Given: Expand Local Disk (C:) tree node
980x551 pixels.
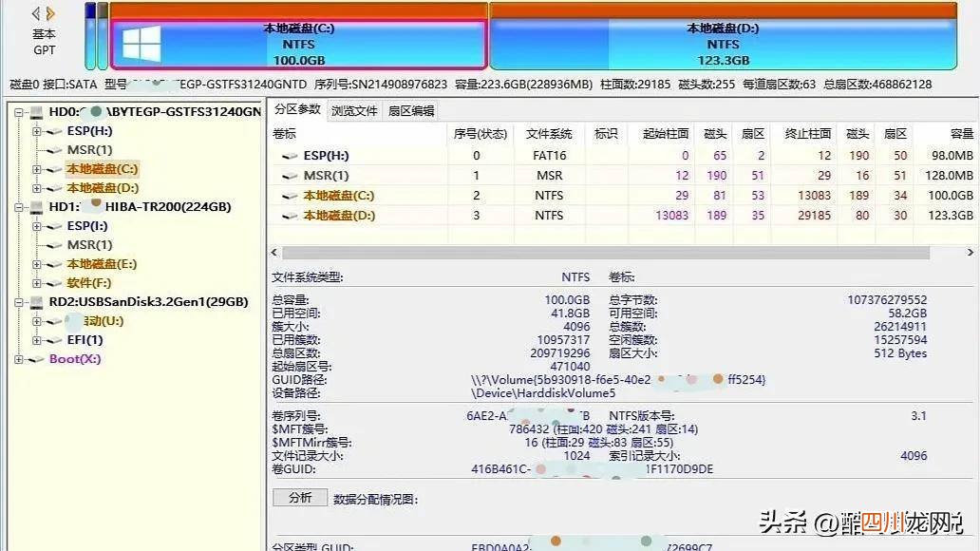Looking at the screenshot, I should 37,169.
